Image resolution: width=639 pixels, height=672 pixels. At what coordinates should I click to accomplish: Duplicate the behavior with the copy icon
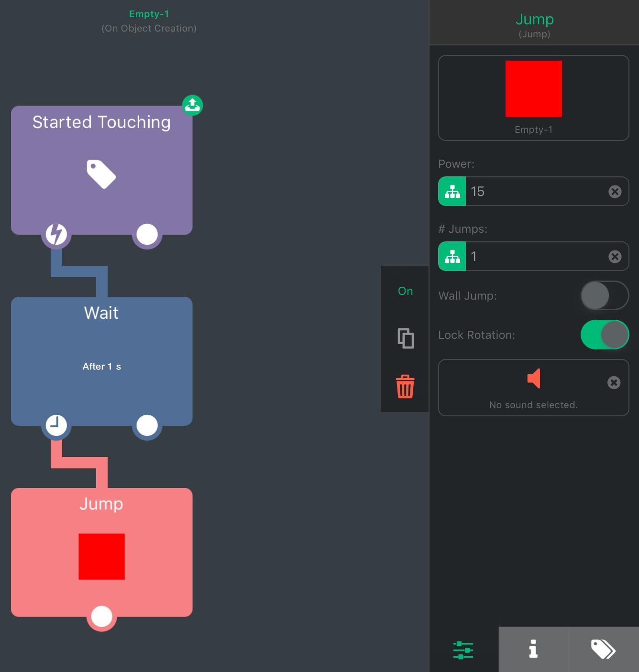[x=405, y=338]
